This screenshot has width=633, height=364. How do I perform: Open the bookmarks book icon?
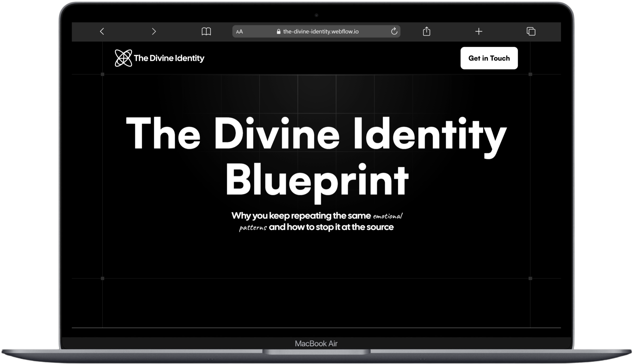tap(206, 31)
